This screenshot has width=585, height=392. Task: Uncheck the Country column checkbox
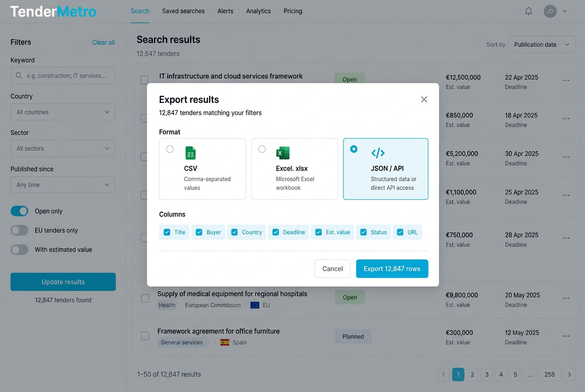tap(235, 232)
